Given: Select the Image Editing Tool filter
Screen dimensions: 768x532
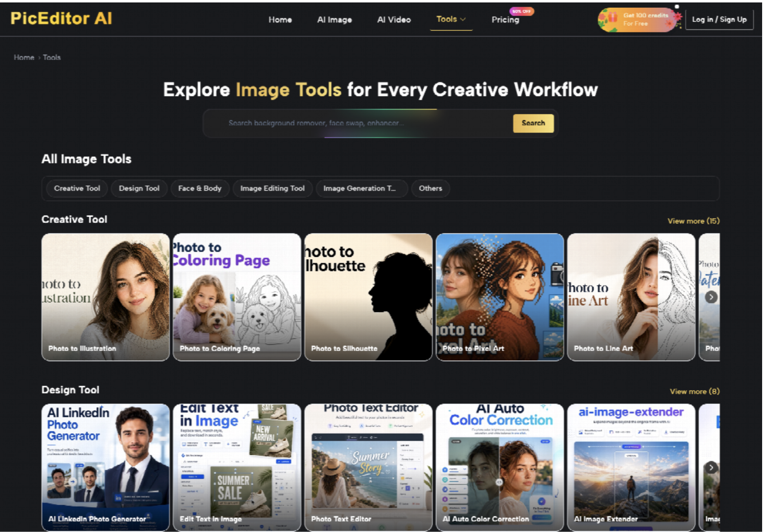Looking at the screenshot, I should pyautogui.click(x=272, y=188).
